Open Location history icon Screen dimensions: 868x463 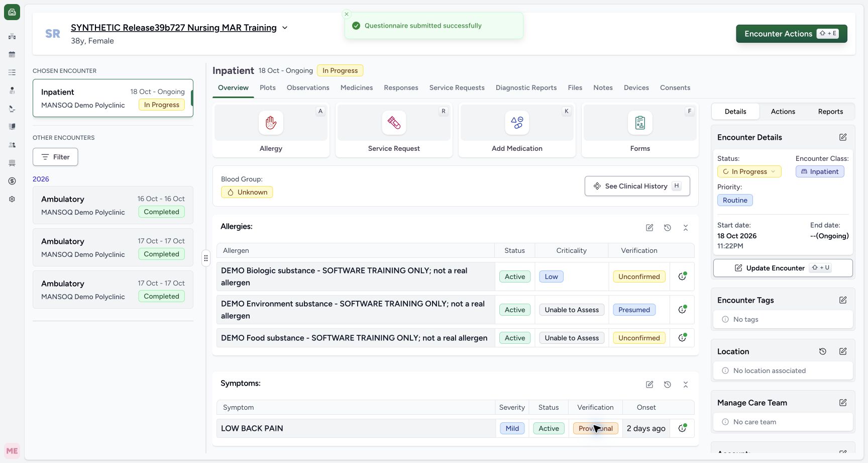[823, 351]
